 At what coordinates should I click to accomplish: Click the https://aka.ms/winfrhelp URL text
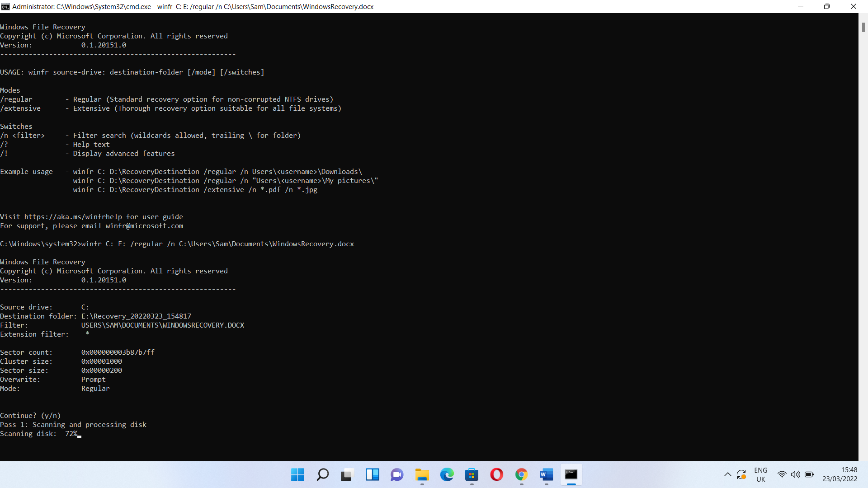pos(73,217)
